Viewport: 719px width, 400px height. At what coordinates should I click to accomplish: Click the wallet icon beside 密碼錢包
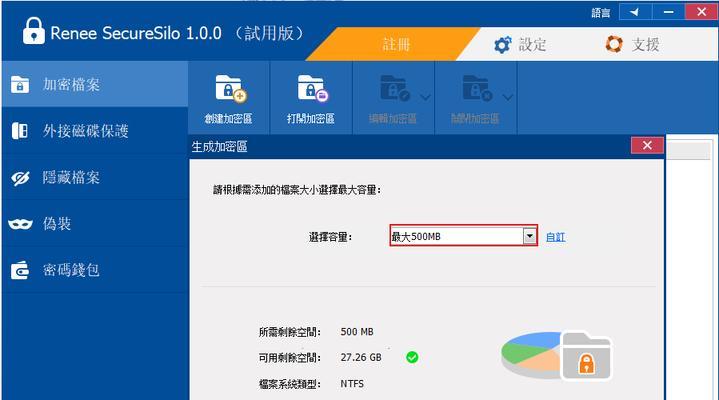[x=20, y=270]
